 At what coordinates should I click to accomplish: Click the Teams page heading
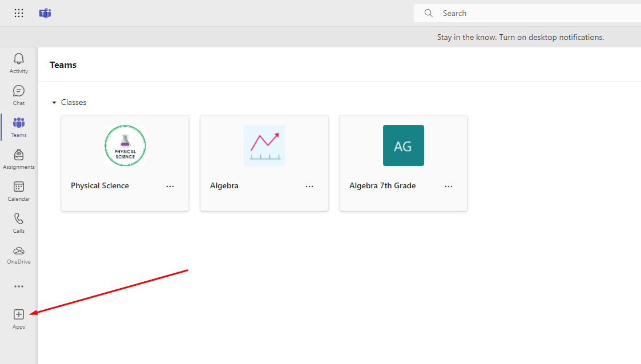coord(63,65)
